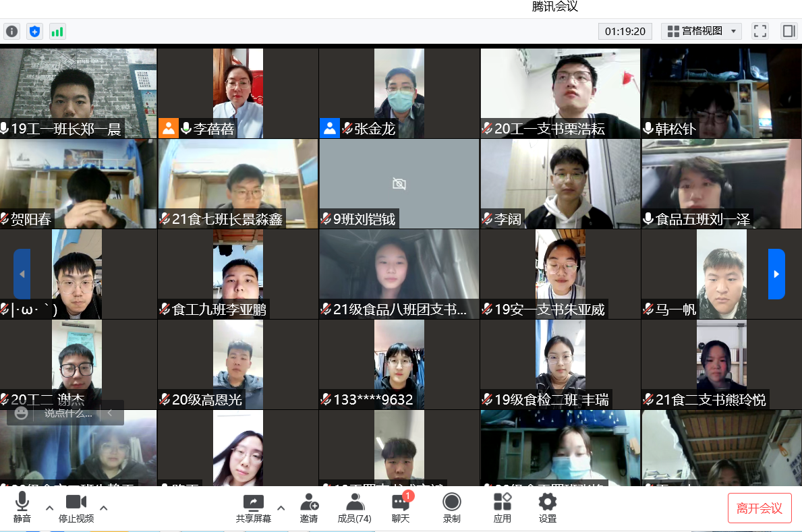The height and width of the screenshot is (532, 802).
Task: Open 聊天 chat with unread badge
Action: (401, 508)
